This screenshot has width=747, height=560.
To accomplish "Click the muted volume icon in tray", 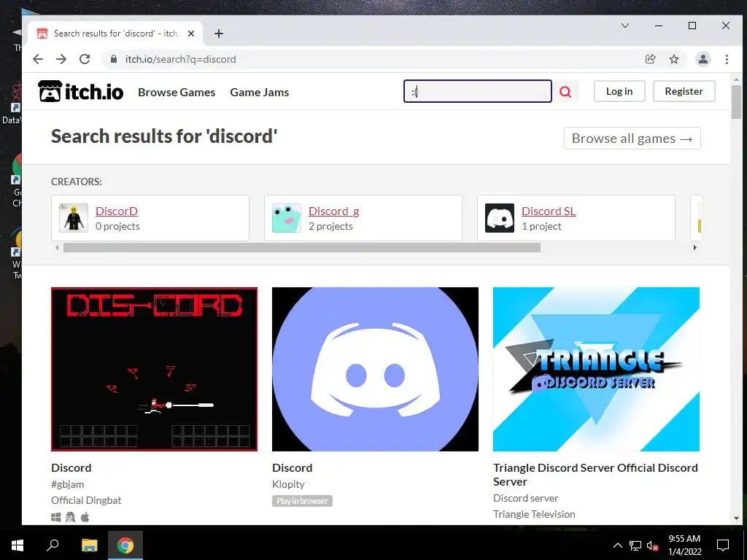I will click(x=653, y=545).
